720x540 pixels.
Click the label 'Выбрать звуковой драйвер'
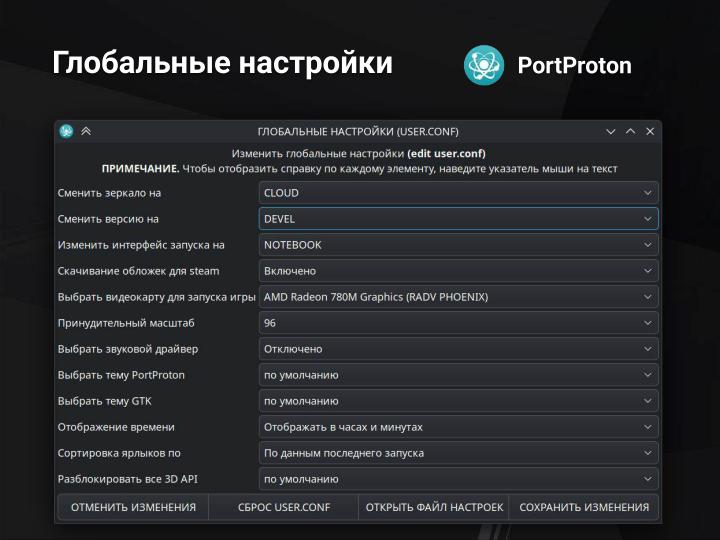pyautogui.click(x=128, y=349)
